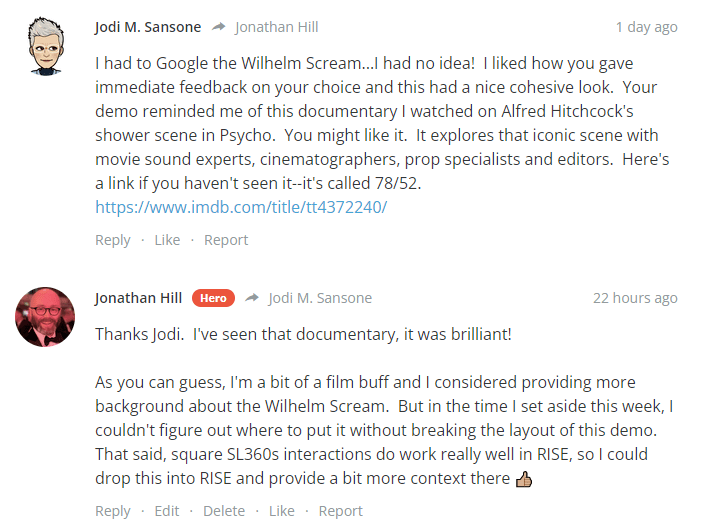Report Jodi's comment
This screenshot has height=528, width=703.
tap(226, 240)
